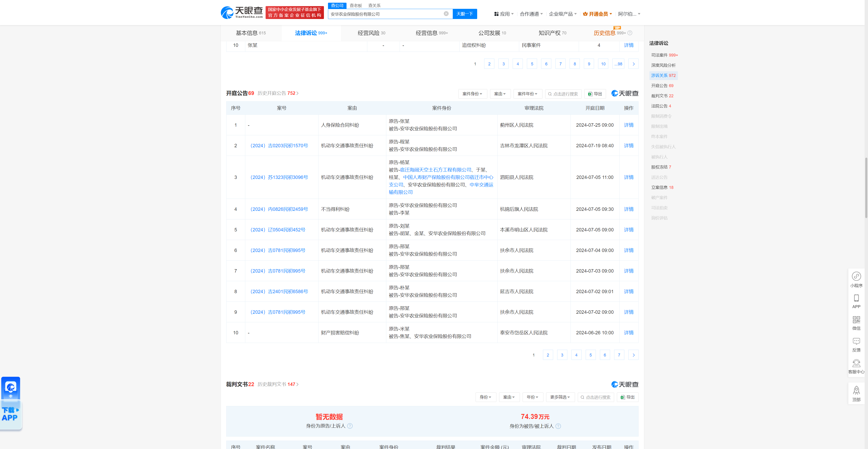Screen dimensions: 868x449
Task: Switch to the 公司发展 tab
Action: point(492,33)
